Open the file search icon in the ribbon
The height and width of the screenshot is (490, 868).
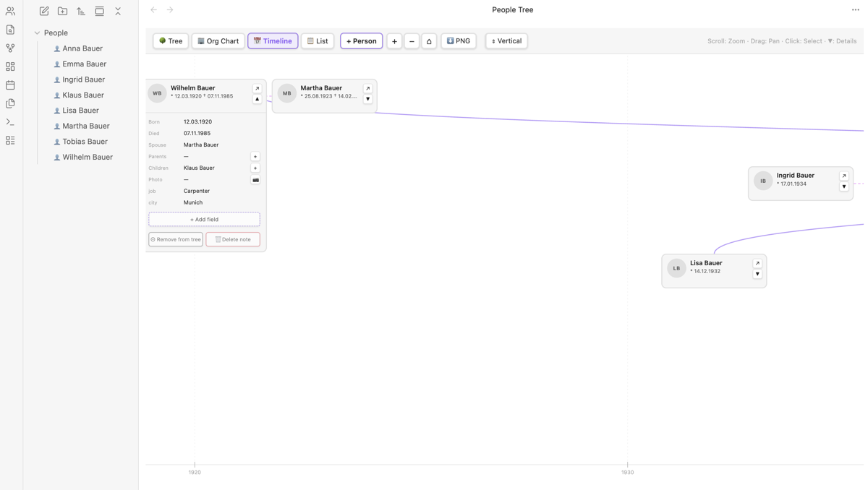10,30
